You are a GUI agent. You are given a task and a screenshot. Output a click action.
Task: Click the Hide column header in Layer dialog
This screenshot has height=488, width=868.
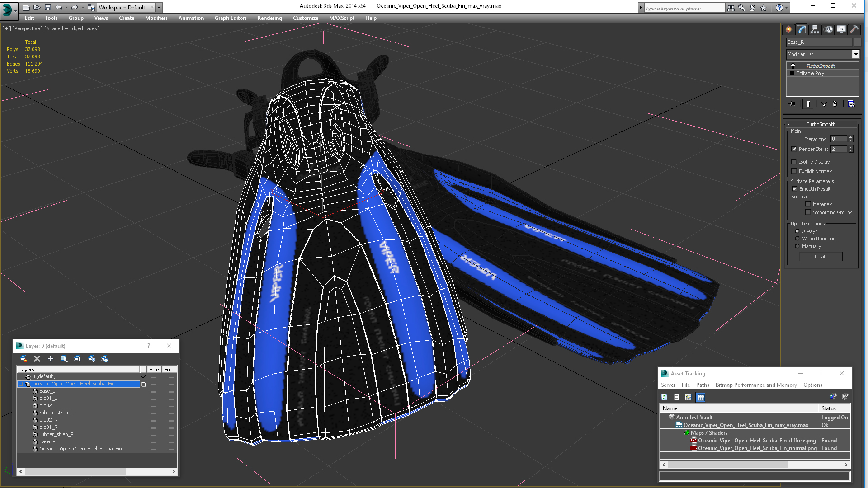point(154,370)
